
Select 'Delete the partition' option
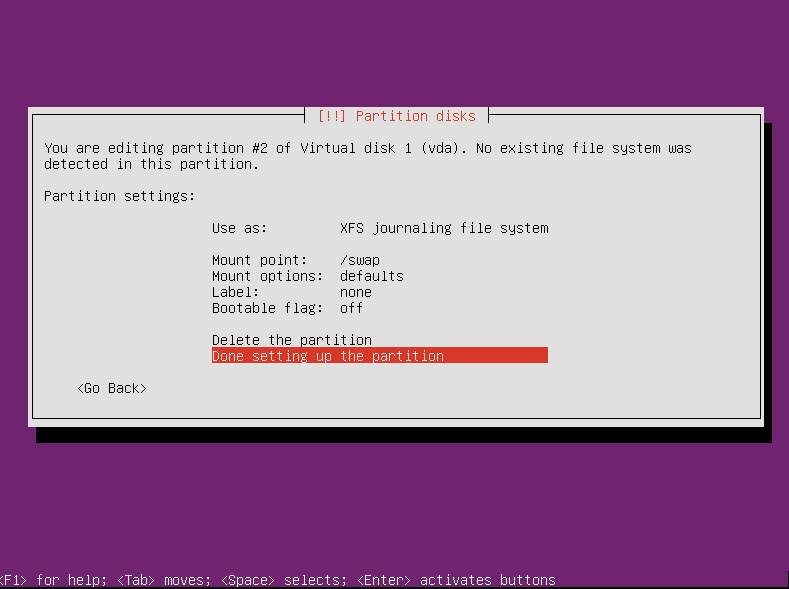pos(380,340)
